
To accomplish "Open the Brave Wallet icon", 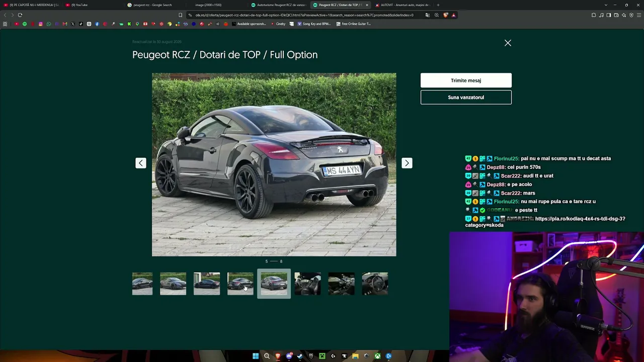I will [616, 15].
